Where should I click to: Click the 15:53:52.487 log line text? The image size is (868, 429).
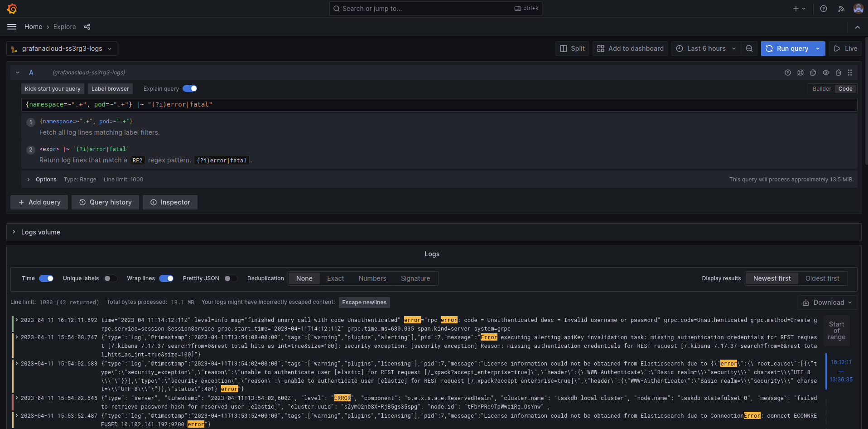point(459,420)
